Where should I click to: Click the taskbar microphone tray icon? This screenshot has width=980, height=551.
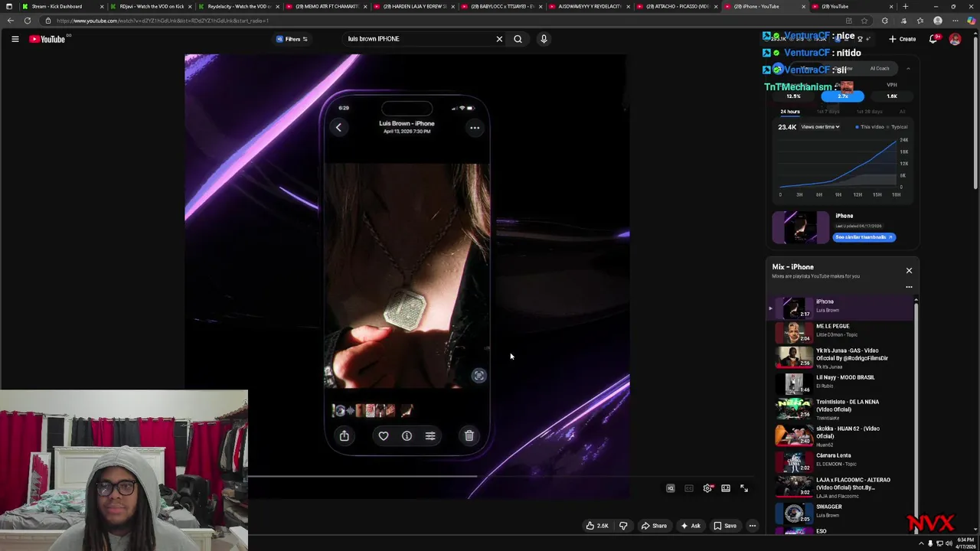[x=930, y=543]
